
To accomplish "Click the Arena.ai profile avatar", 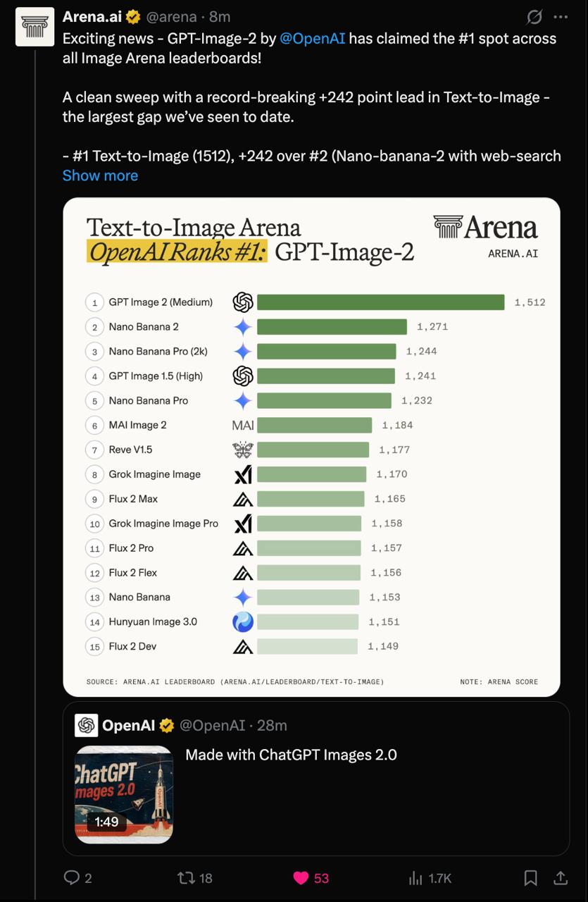I will click(35, 27).
